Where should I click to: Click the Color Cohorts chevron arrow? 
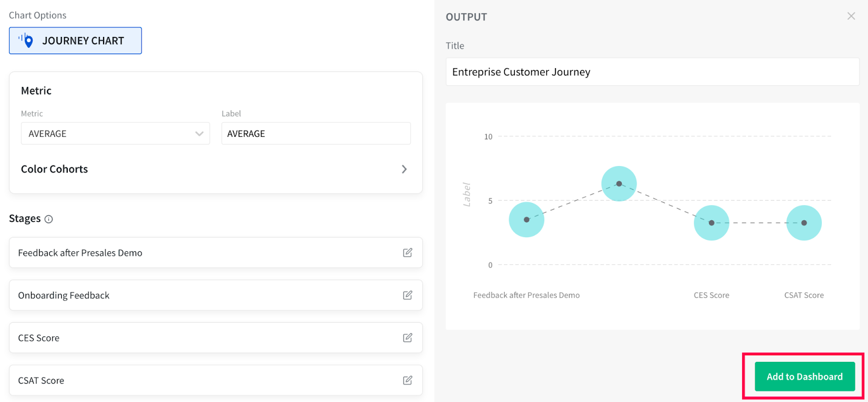point(404,169)
